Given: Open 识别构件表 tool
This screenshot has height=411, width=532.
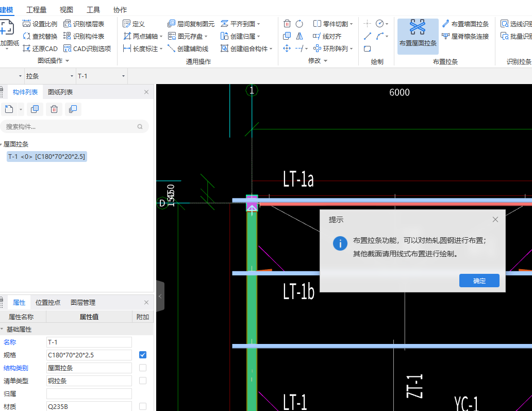Looking at the screenshot, I should 84,36.
